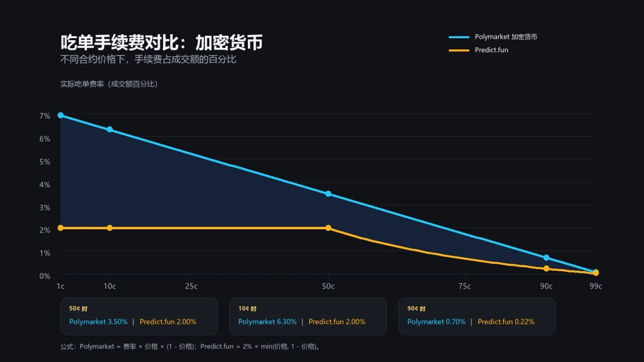Click the blue Polymarket data point at 90c
Viewport: 644px width, 362px height.
tap(546, 257)
